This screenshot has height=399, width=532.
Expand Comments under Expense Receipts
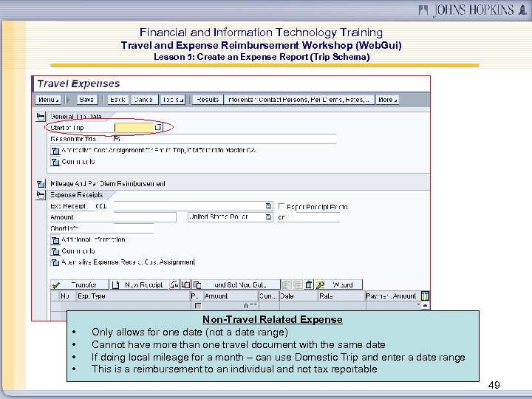click(55, 251)
